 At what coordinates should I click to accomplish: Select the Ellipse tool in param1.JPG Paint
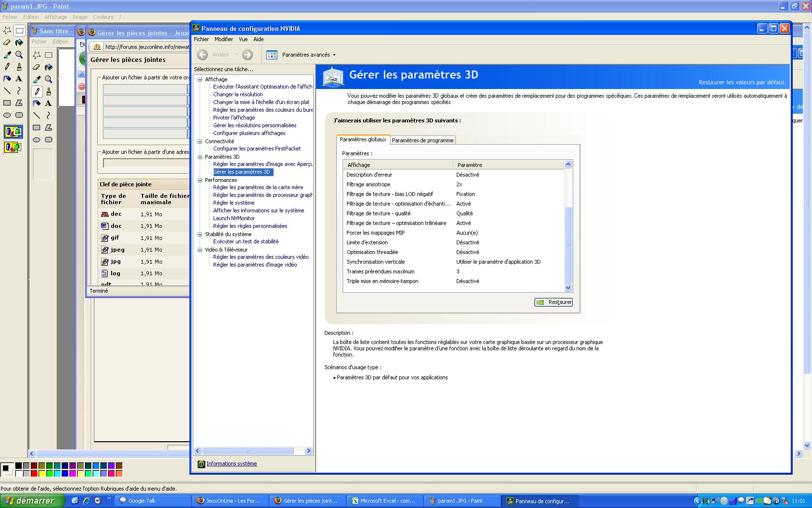click(7, 115)
